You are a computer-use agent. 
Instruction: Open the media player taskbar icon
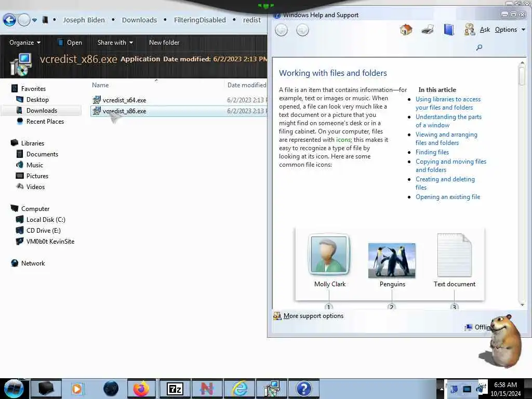tap(77, 389)
